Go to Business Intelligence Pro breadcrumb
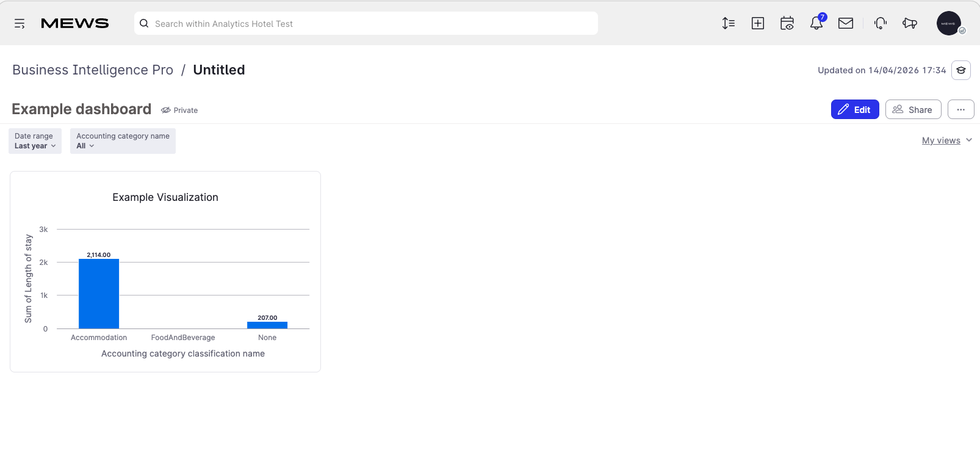980x475 pixels. (x=93, y=70)
